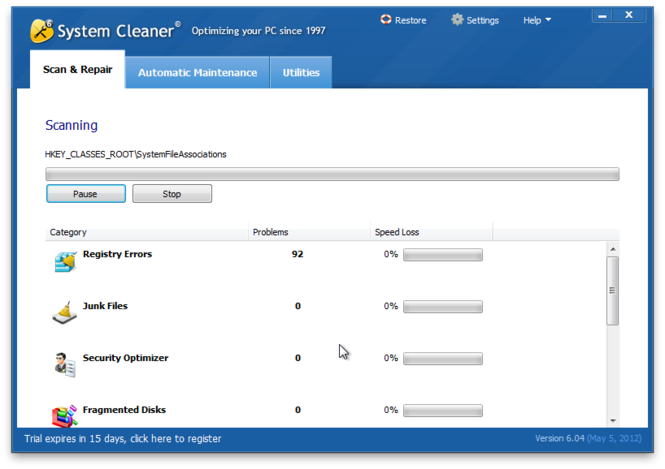Open the Automatic Maintenance tab
Screen dimensions: 665x469
(x=197, y=73)
